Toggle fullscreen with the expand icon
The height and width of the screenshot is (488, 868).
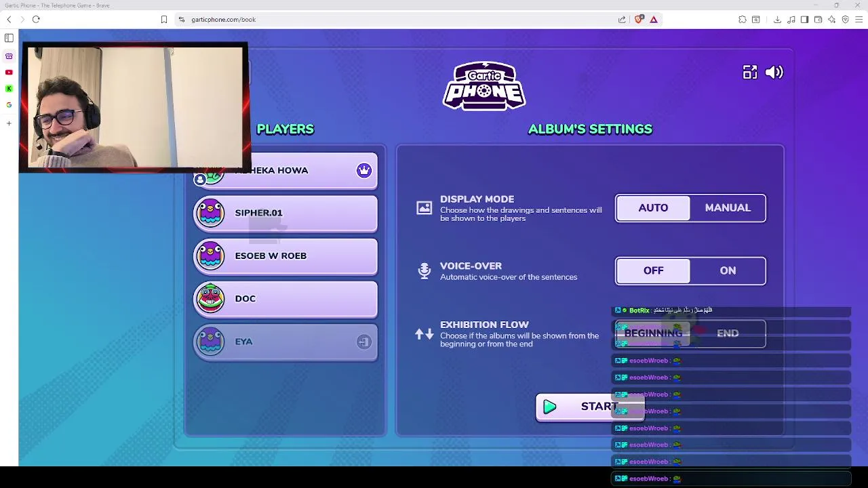[x=749, y=73]
